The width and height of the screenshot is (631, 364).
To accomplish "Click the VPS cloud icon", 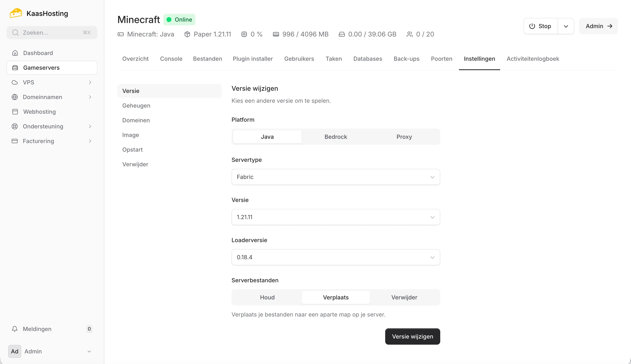I will tap(15, 82).
